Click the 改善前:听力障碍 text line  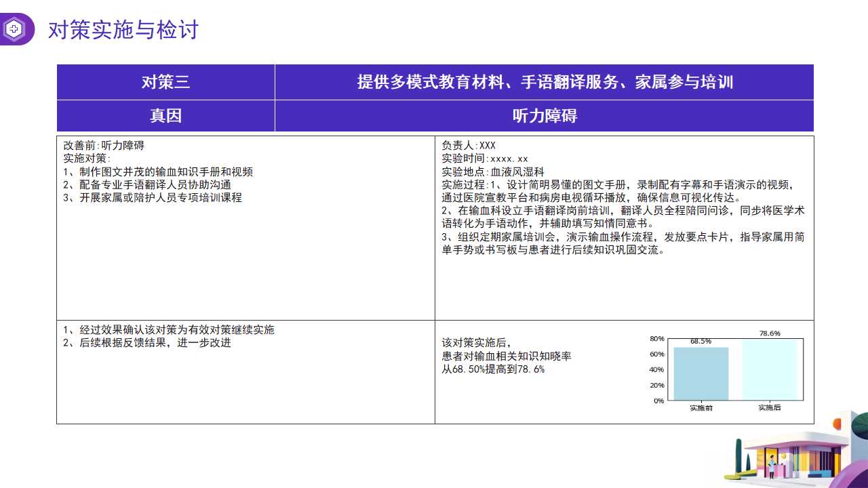[x=104, y=146]
